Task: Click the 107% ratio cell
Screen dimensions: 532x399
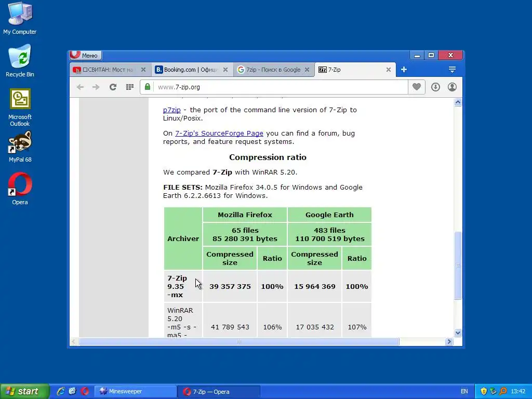Action: point(357,327)
